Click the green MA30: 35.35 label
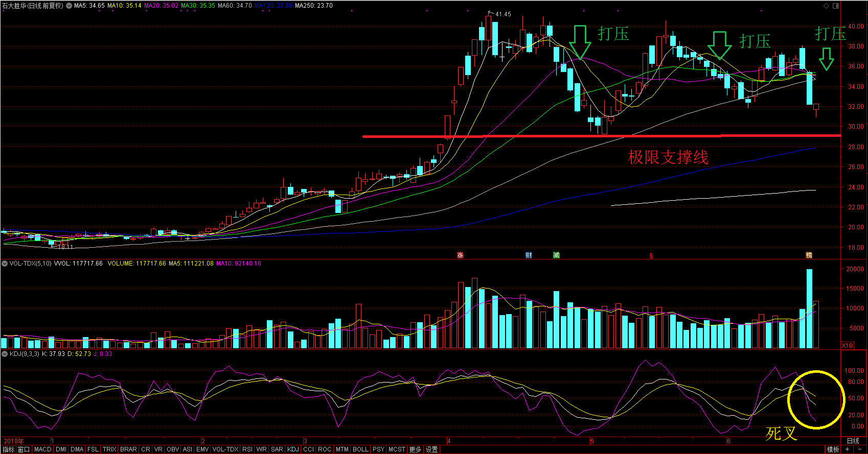868x454 pixels. (x=198, y=6)
